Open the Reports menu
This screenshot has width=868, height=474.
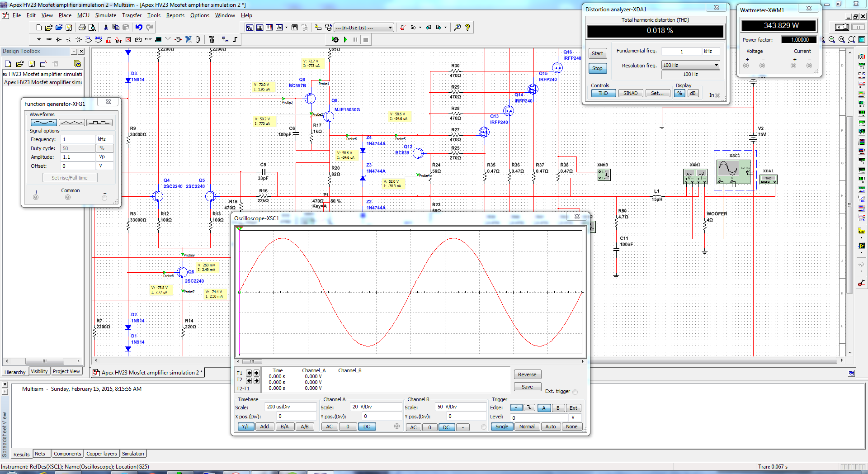(x=175, y=15)
